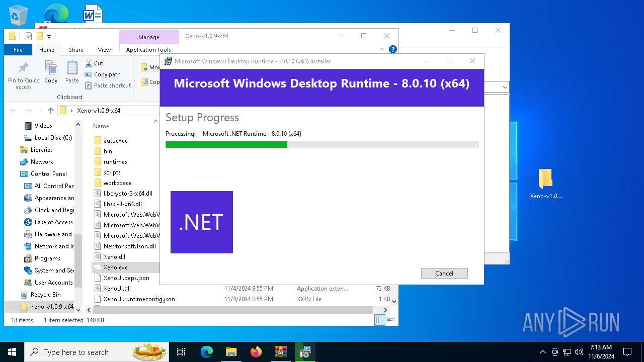644x362 pixels.
Task: Click the setup progress bar
Action: click(321, 144)
